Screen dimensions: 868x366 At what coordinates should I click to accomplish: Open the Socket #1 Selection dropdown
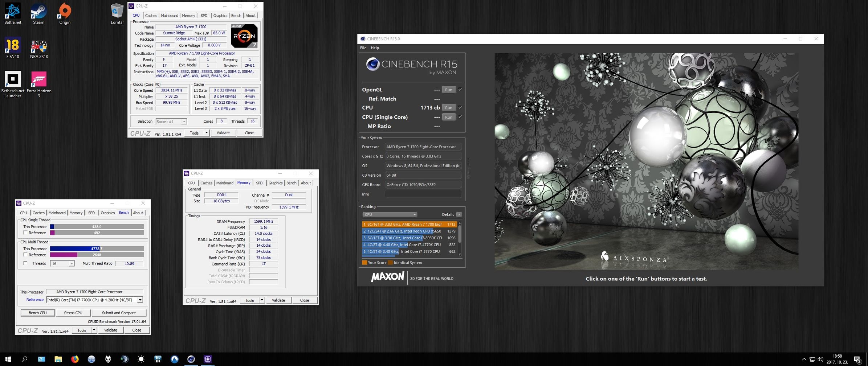coord(171,122)
